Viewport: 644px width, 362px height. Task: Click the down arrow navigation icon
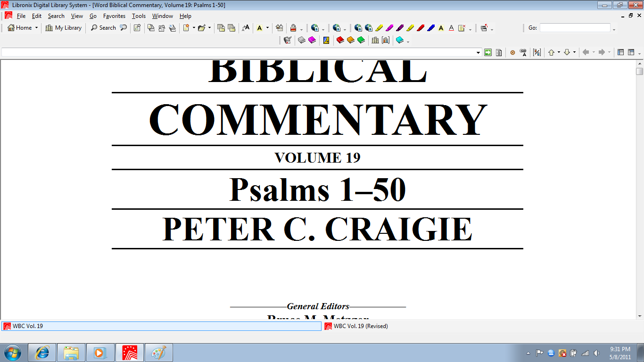point(567,52)
